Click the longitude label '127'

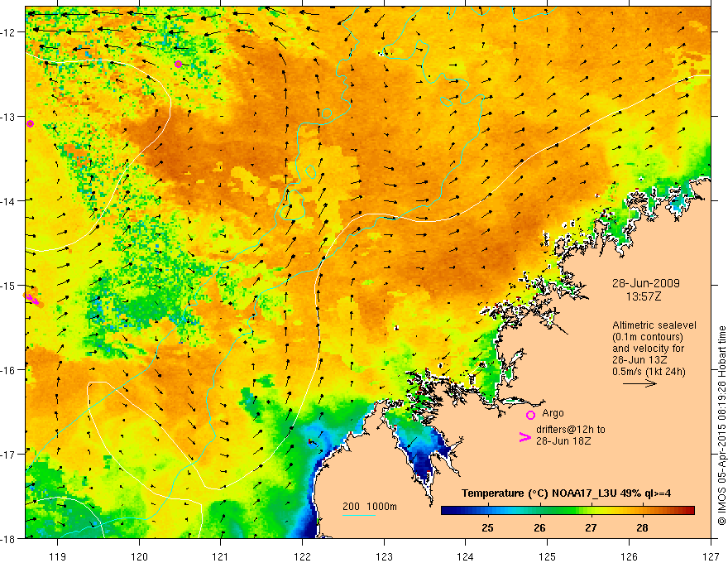click(x=711, y=556)
